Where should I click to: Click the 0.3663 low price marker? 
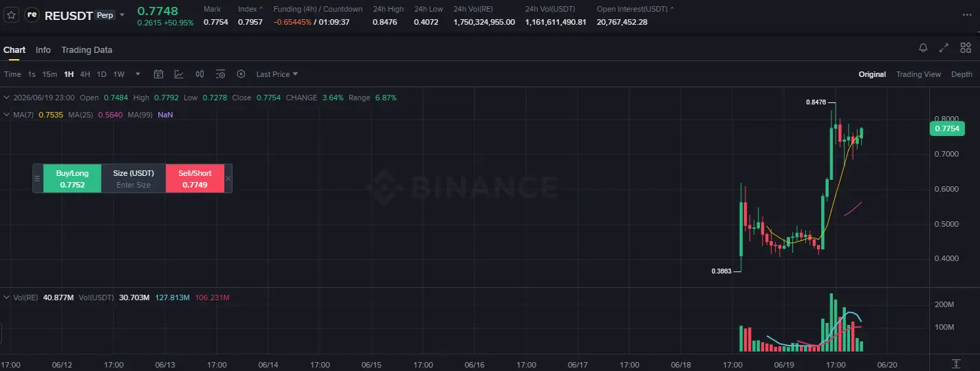click(x=721, y=271)
